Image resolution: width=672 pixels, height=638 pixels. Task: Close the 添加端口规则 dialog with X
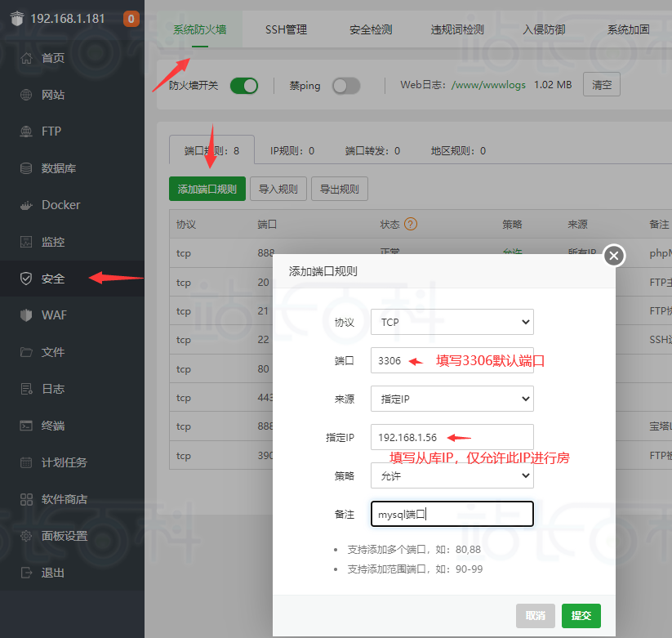pyautogui.click(x=614, y=257)
